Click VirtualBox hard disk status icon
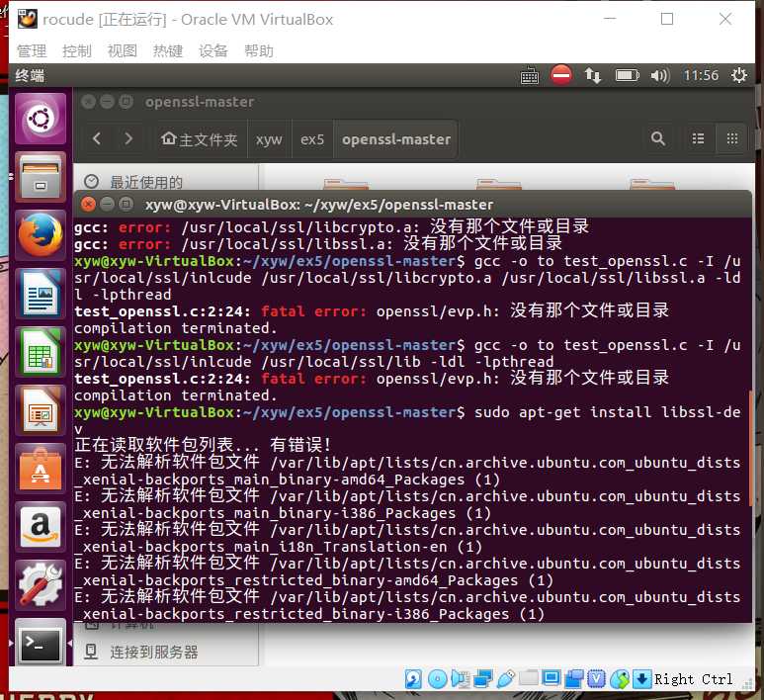764x700 pixels. click(x=413, y=679)
